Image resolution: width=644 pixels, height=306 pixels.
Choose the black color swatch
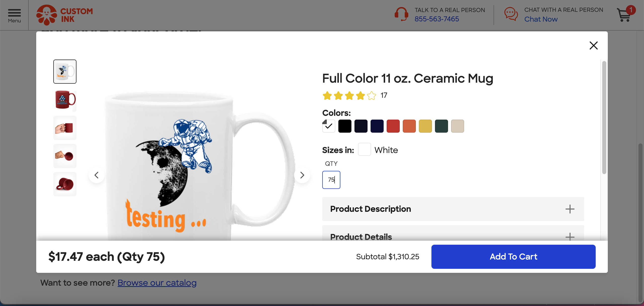click(345, 126)
